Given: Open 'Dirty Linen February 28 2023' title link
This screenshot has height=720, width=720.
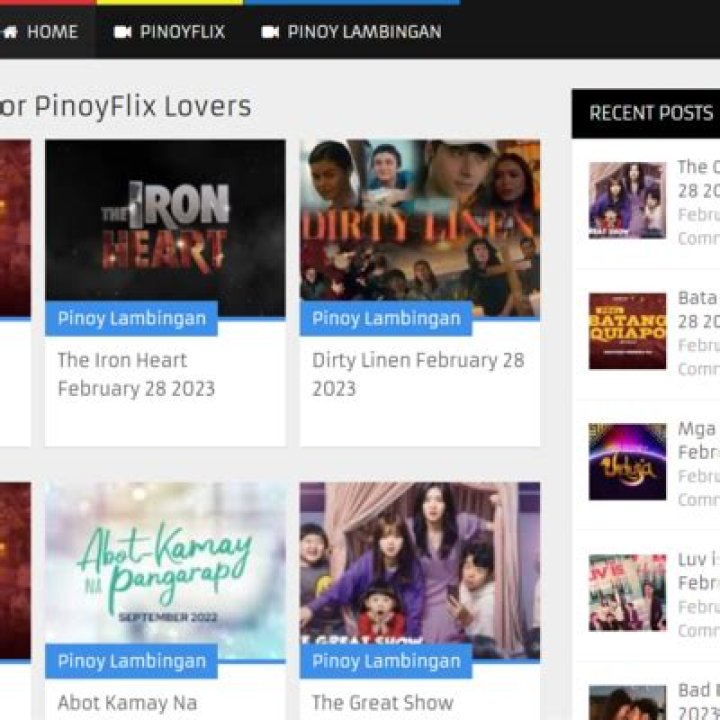Looking at the screenshot, I should (x=418, y=374).
